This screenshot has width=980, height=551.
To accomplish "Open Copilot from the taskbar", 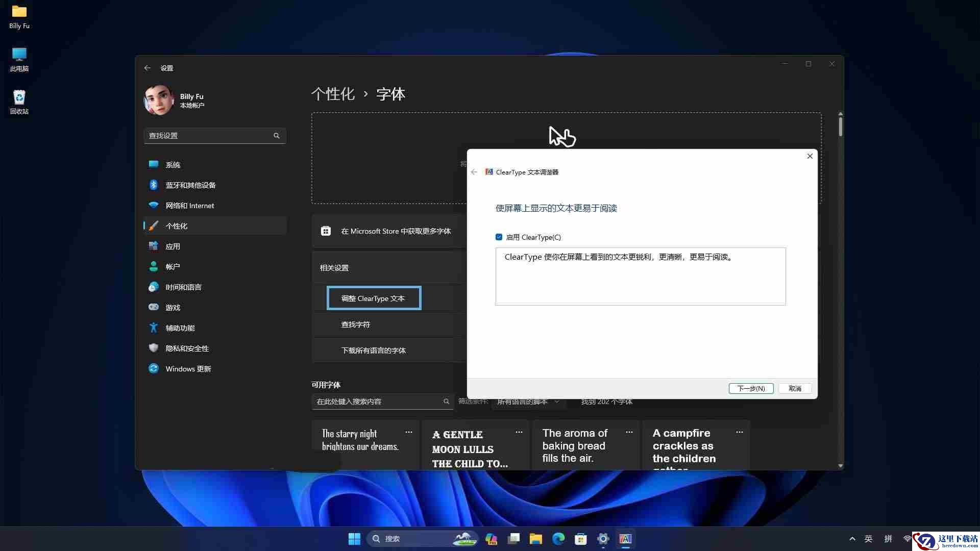I will pyautogui.click(x=492, y=539).
